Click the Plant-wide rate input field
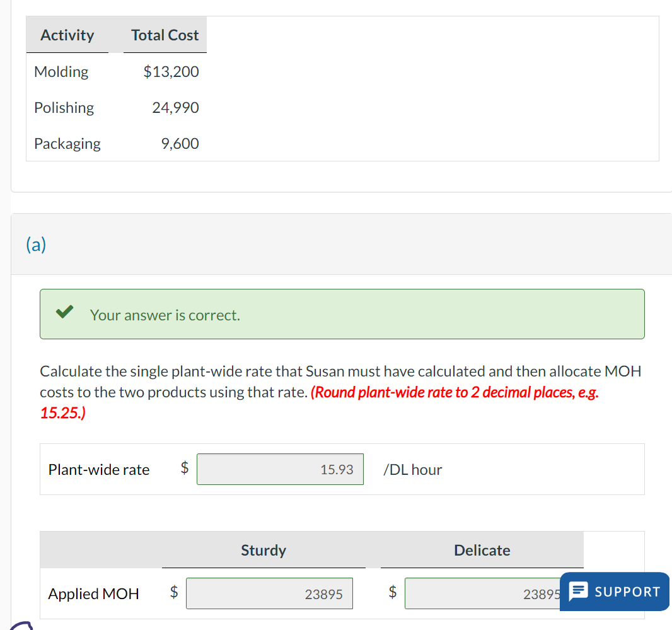 280,469
